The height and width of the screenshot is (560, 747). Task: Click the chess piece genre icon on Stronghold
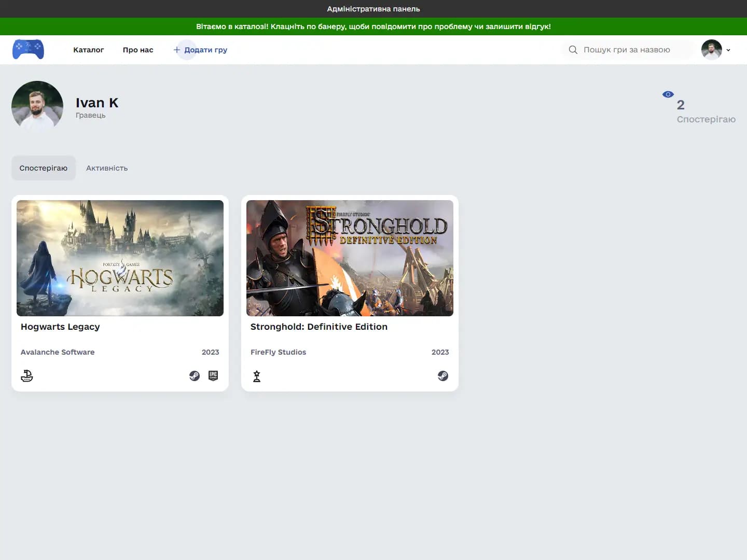[x=257, y=376]
